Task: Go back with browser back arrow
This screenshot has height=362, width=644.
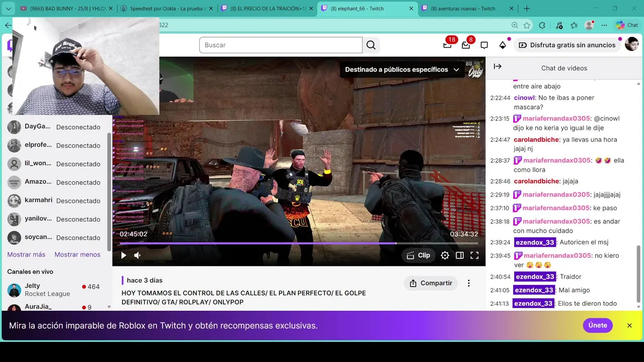Action: [8, 25]
